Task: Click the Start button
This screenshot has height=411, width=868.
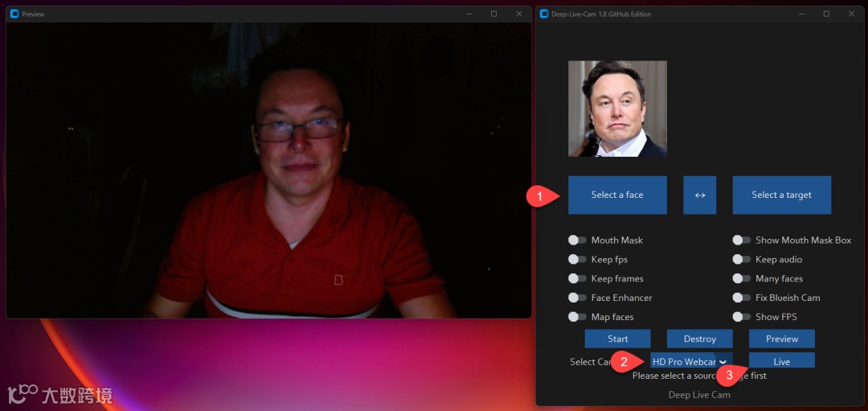Action: point(618,339)
